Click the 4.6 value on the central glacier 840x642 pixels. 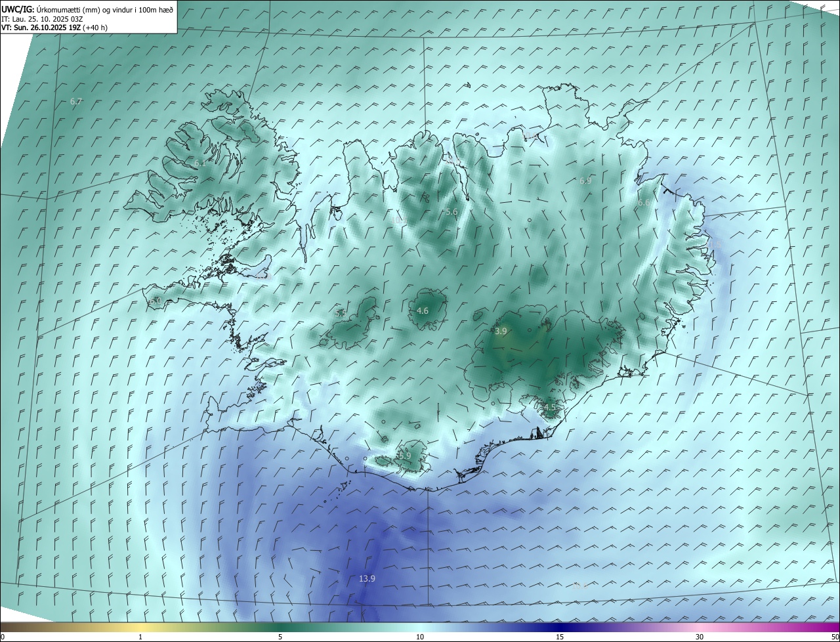423,310
